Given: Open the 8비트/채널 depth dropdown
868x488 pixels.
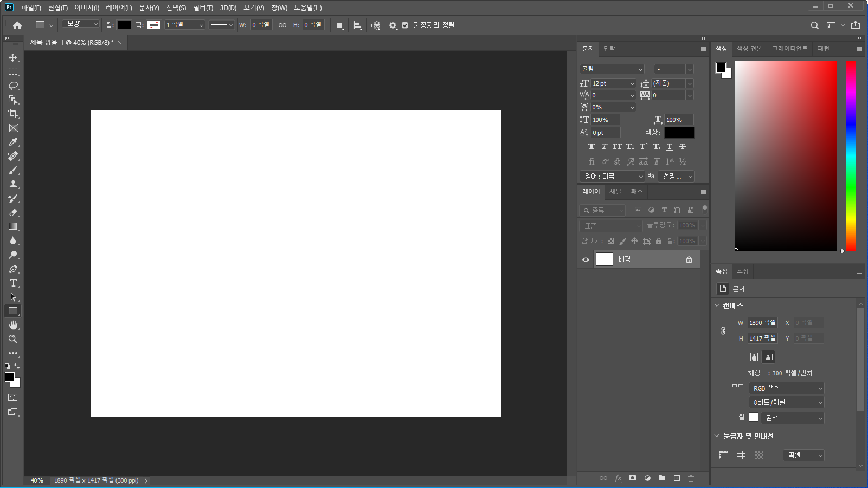Looking at the screenshot, I should tap(787, 402).
